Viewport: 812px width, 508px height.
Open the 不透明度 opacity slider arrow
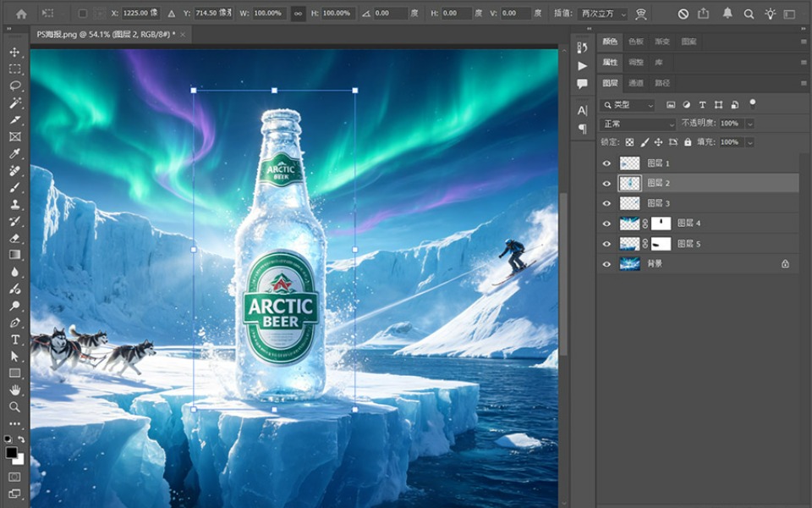point(750,124)
